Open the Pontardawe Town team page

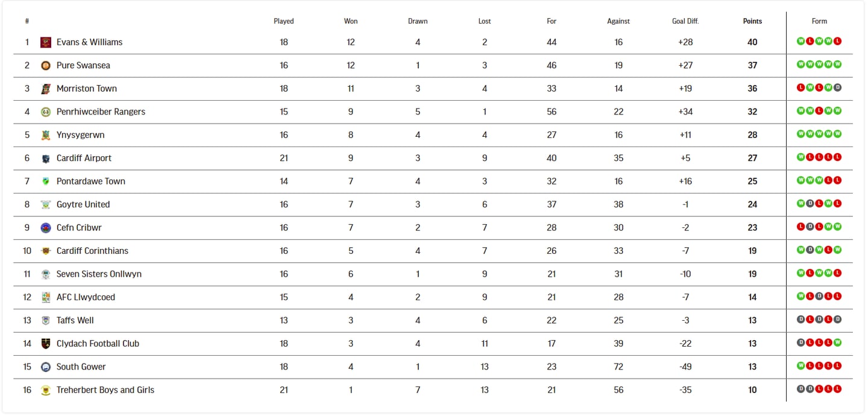pos(91,181)
